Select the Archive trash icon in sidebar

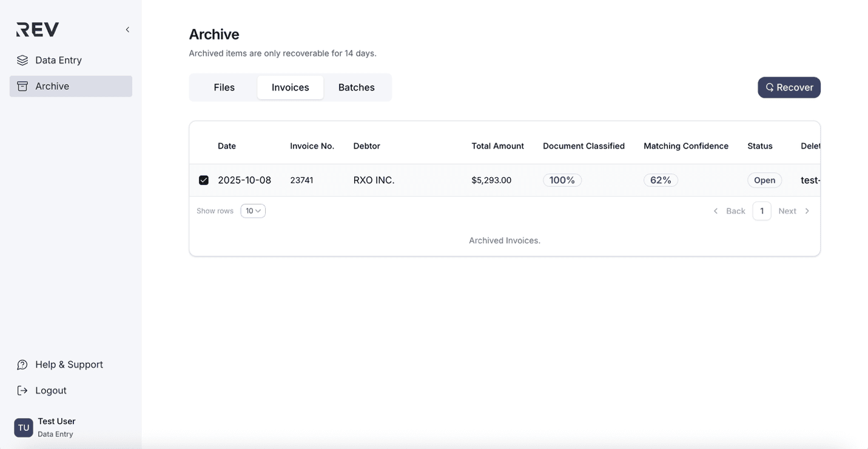coord(22,86)
